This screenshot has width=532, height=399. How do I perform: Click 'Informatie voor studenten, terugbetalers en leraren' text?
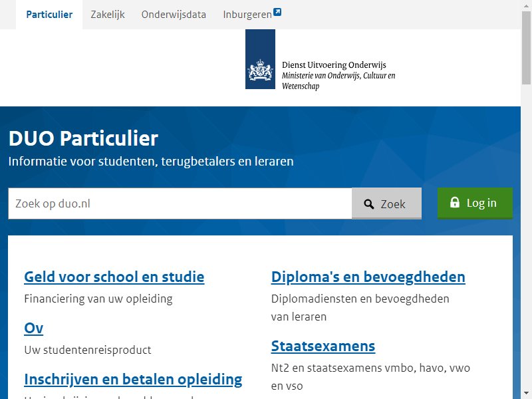(151, 162)
